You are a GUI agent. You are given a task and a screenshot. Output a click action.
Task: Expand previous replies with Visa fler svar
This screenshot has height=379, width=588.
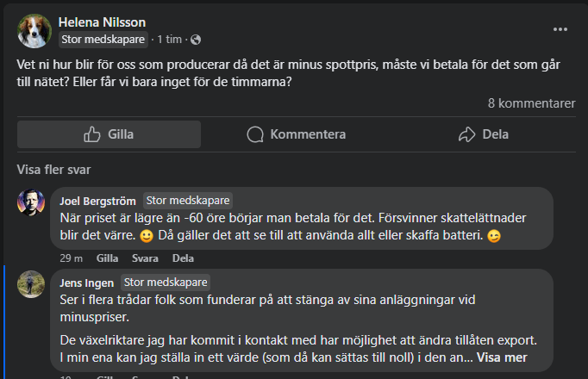click(53, 170)
